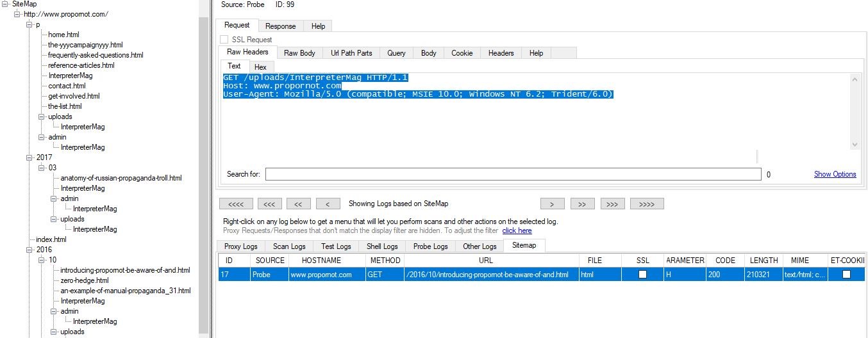This screenshot has width=868, height=338.
Task: Toggle SSL checkbox in the log row
Action: point(642,275)
